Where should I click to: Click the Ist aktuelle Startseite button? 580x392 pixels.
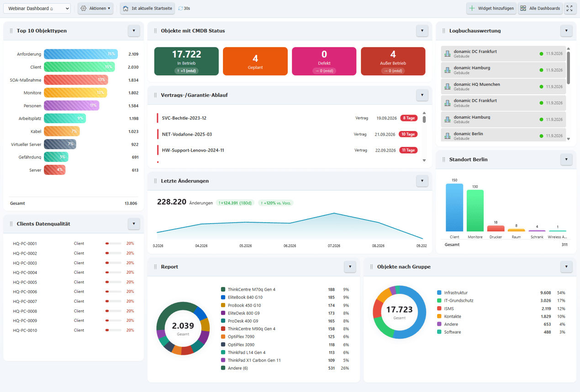point(147,8)
